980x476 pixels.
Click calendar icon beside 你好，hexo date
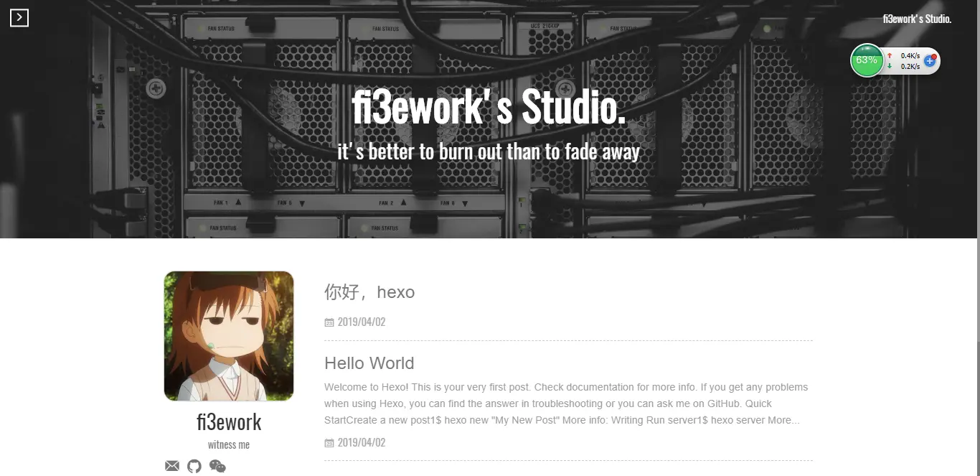coord(329,322)
